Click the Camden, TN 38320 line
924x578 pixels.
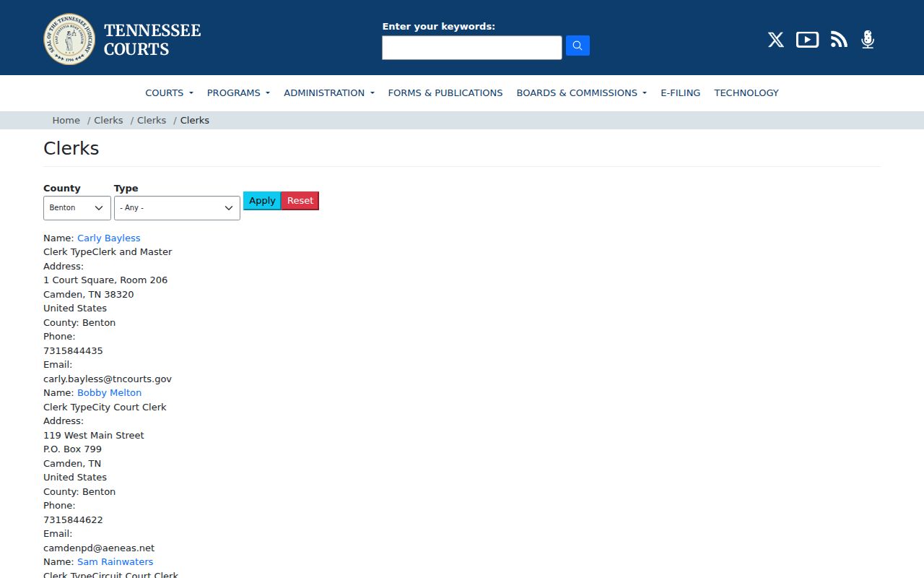[x=89, y=294]
